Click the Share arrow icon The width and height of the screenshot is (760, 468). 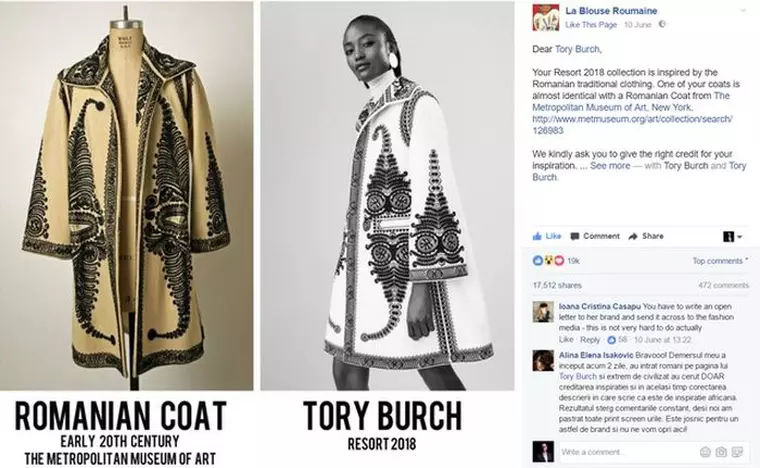tap(633, 236)
